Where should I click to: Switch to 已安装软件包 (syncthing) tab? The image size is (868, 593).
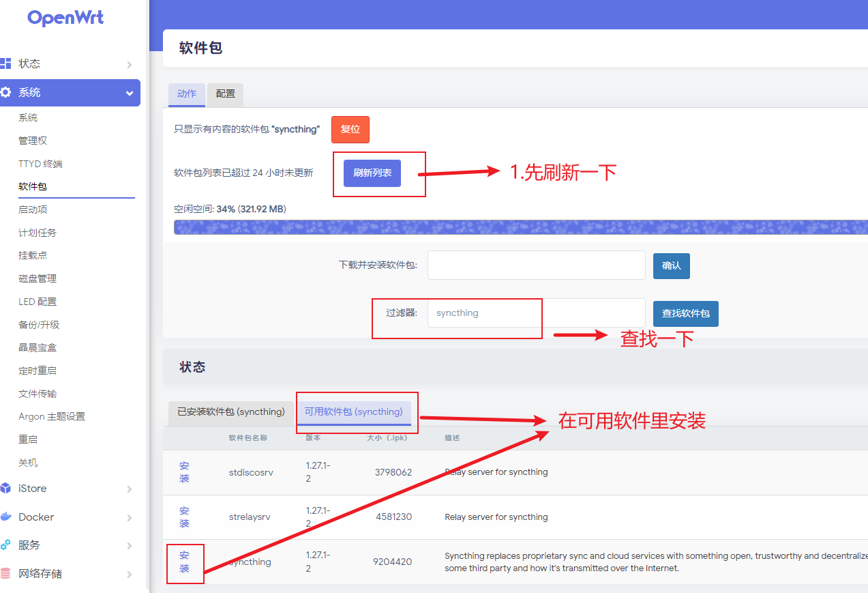coord(231,412)
